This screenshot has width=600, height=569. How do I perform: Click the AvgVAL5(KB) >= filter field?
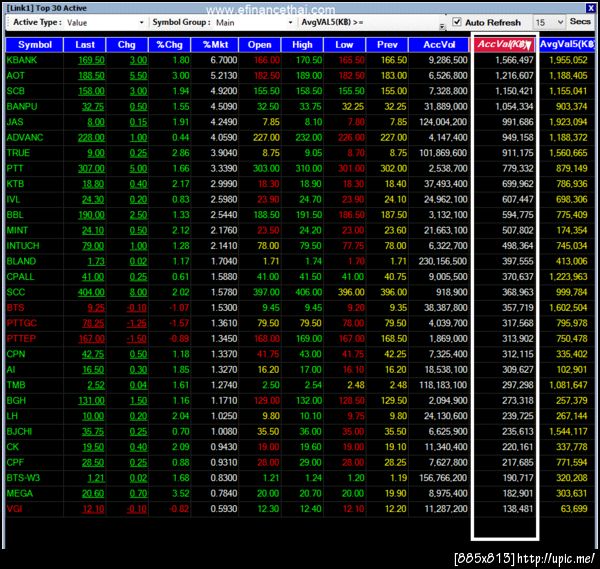(x=404, y=22)
